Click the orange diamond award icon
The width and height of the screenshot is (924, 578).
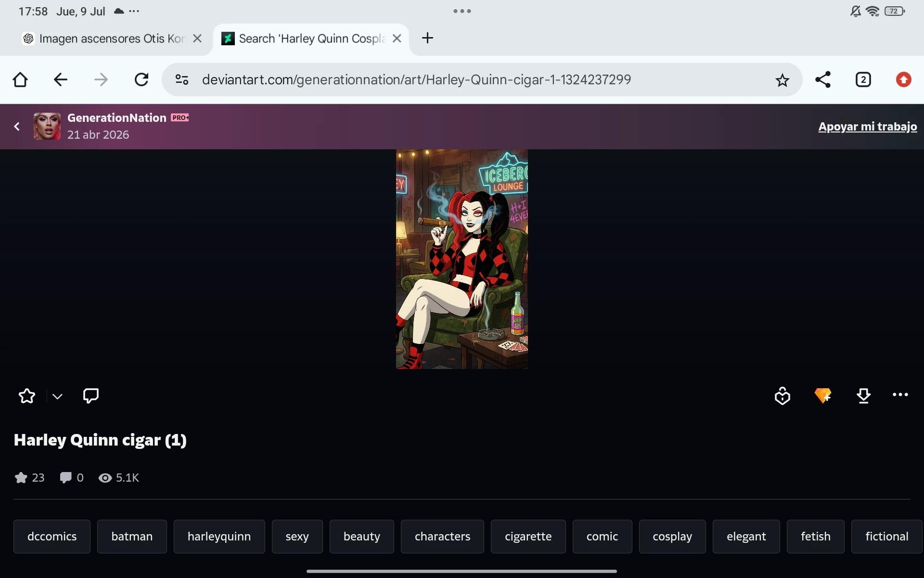(823, 395)
